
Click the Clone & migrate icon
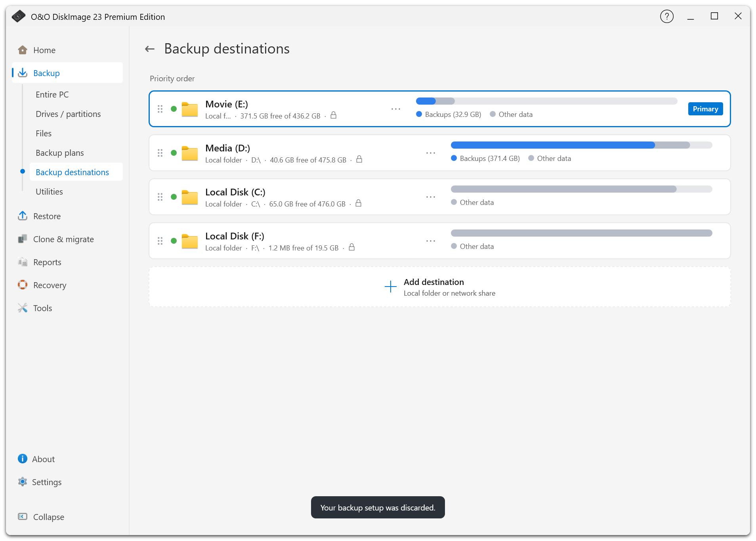(x=23, y=239)
